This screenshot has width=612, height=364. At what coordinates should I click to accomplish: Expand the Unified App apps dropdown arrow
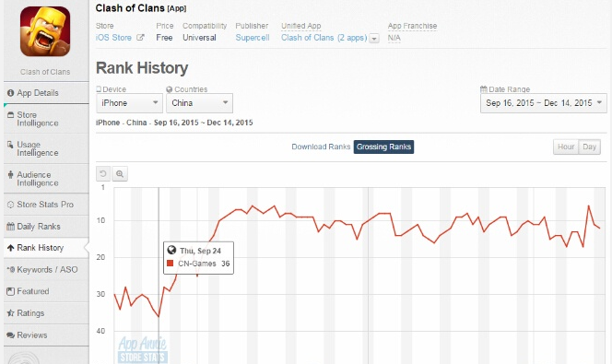(374, 39)
